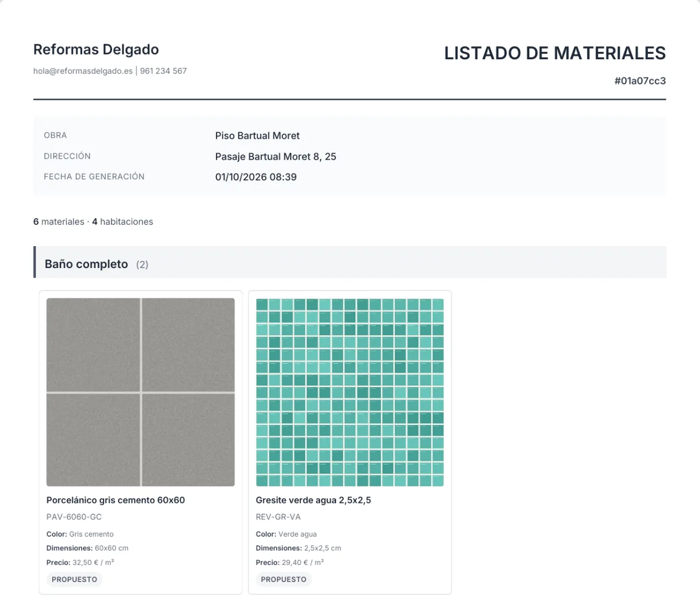700x598 pixels.
Task: Click the Reformas Delgado company name
Action: coord(96,50)
